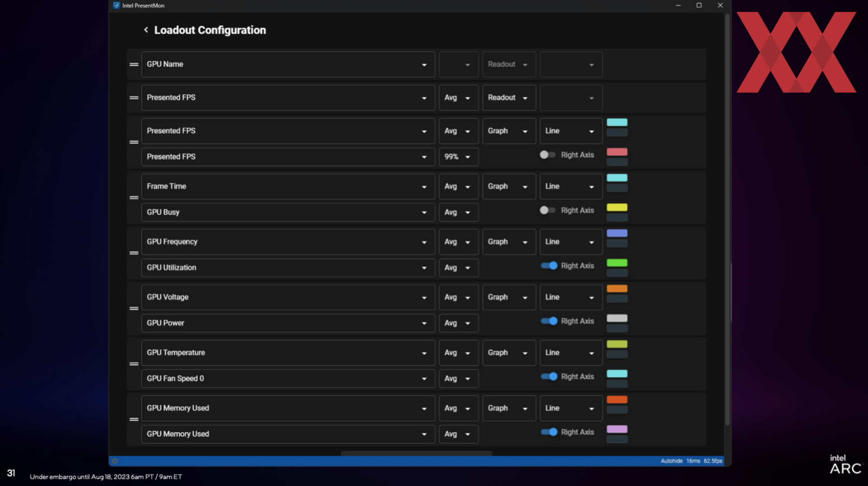Image resolution: width=868 pixels, height=486 pixels.
Task: Open the Readout type dropdown for Presented FPS
Action: click(x=509, y=98)
